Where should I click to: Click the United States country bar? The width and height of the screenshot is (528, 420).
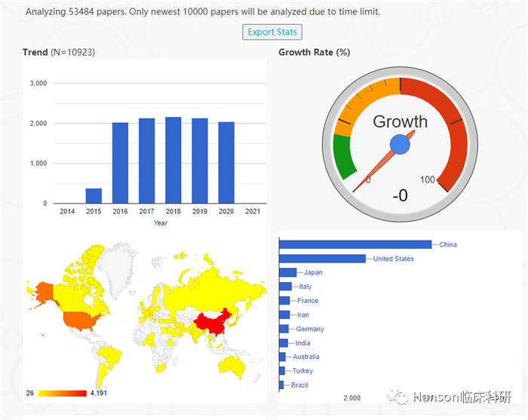(x=322, y=259)
